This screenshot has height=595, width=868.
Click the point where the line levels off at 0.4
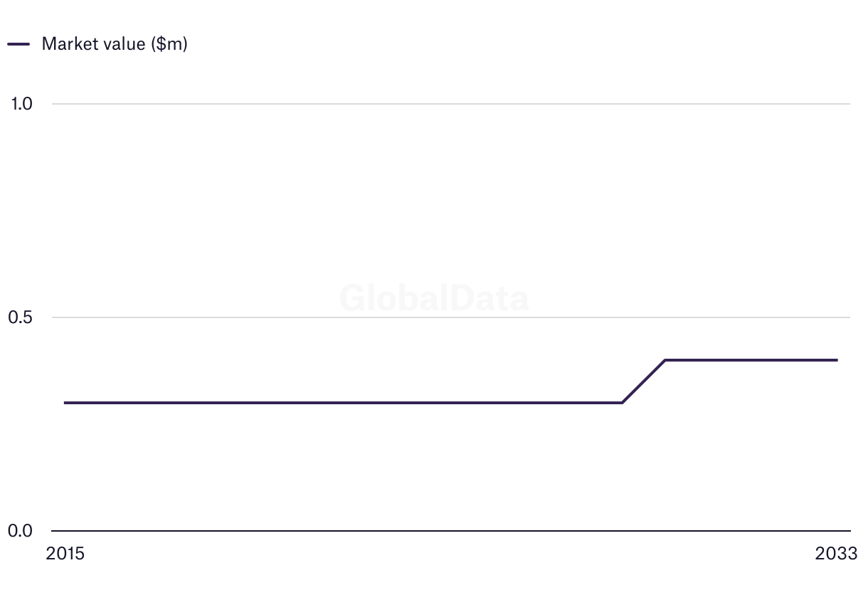click(x=665, y=360)
